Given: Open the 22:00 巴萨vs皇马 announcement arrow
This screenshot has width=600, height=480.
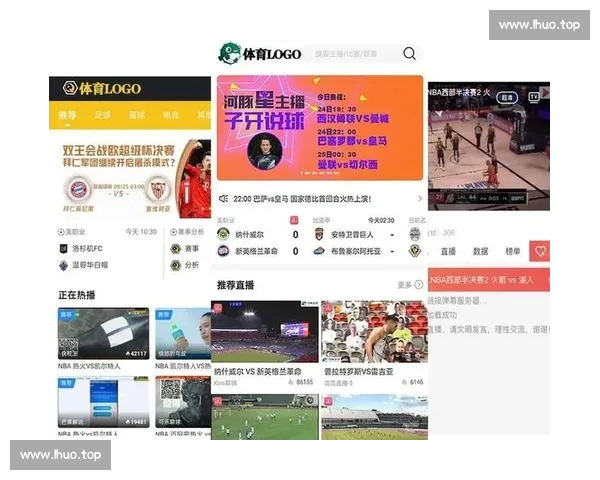Looking at the screenshot, I should (420, 198).
